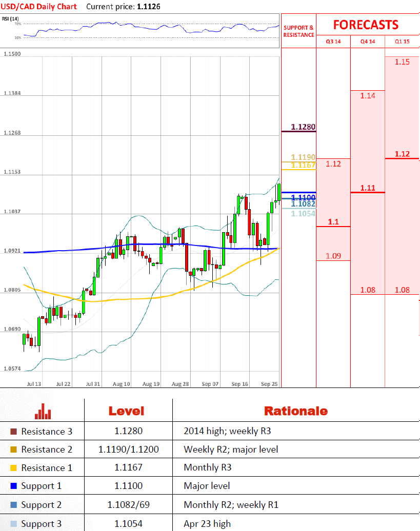The width and height of the screenshot is (420, 531).
Task: Click the 1.1384 y-axis price label
Action: click(x=12, y=93)
